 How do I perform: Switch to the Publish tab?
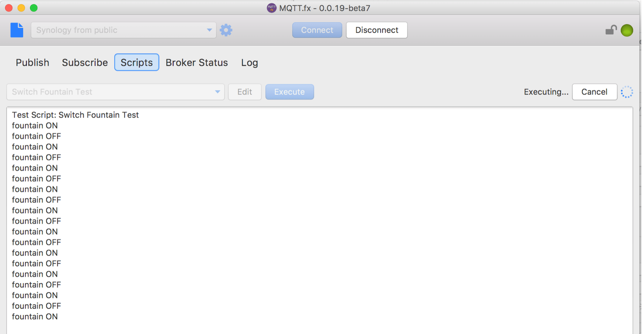[32, 62]
